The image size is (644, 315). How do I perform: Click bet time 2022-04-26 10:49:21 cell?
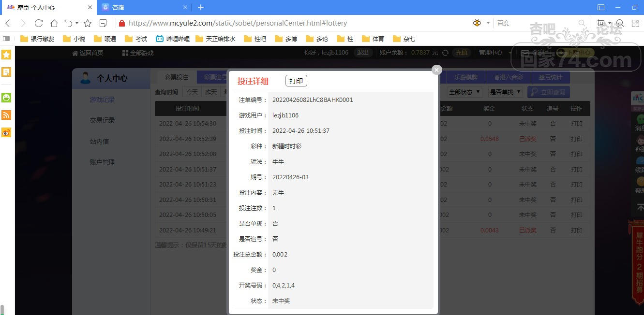pos(188,230)
